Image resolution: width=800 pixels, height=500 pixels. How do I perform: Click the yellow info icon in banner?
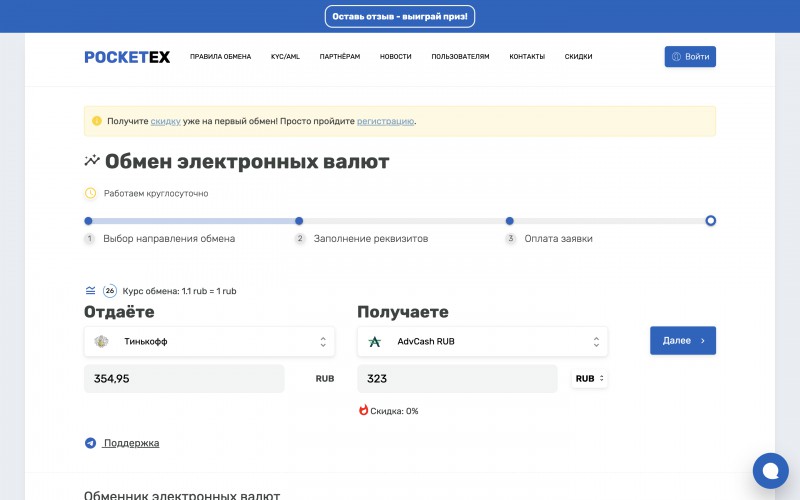[96, 121]
